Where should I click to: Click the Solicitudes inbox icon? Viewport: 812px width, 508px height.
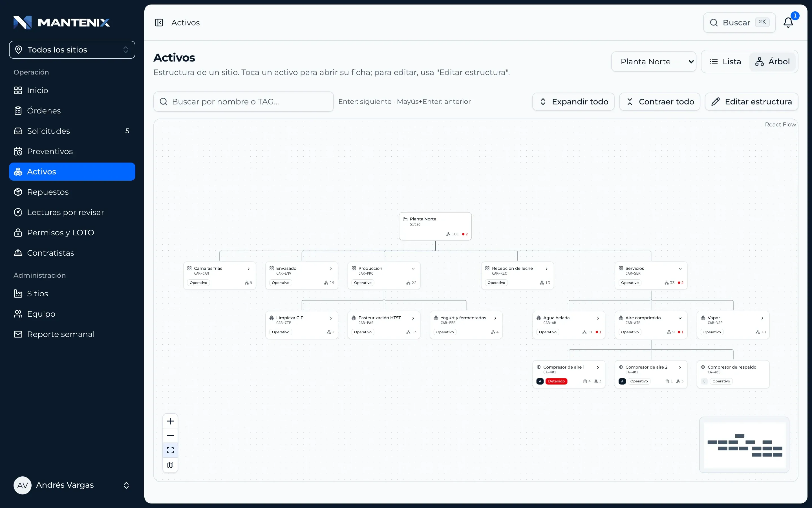(x=18, y=131)
